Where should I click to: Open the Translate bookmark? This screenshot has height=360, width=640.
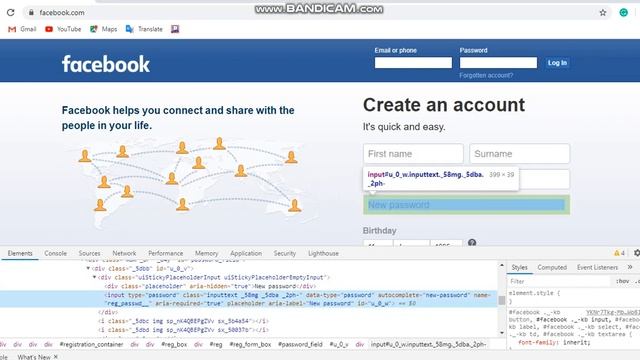pos(144,29)
